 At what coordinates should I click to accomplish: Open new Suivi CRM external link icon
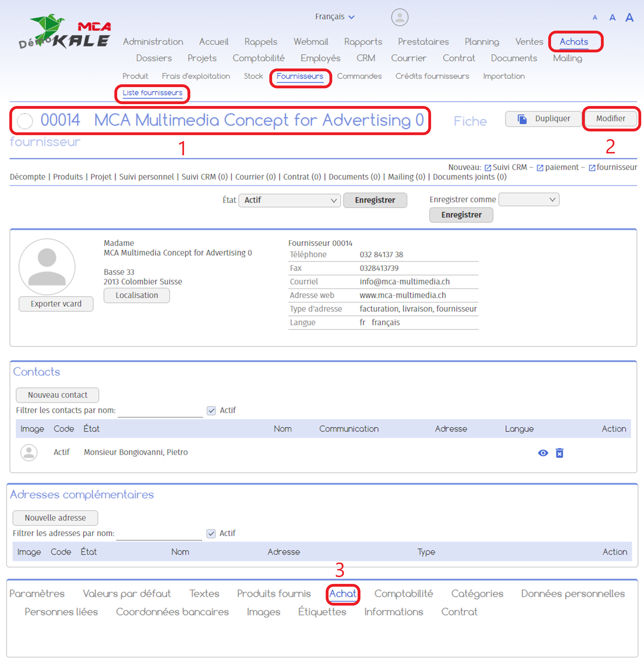click(487, 168)
